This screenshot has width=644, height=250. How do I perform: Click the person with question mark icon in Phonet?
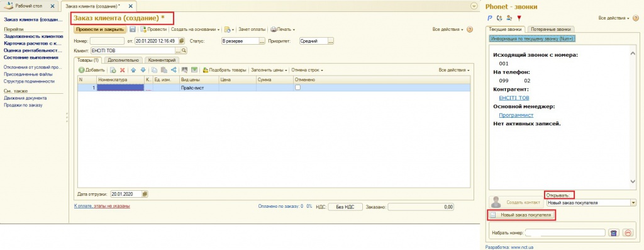coord(509,18)
